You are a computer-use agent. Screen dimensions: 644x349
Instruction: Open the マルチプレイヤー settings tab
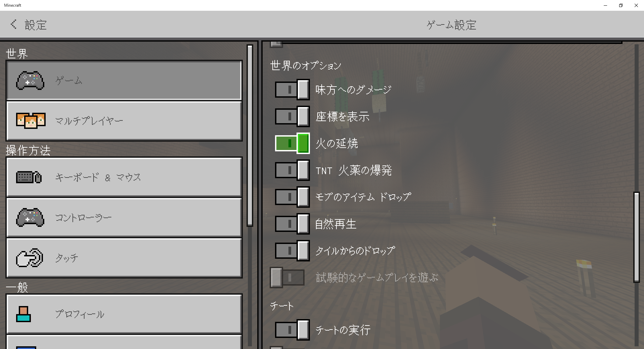point(124,121)
